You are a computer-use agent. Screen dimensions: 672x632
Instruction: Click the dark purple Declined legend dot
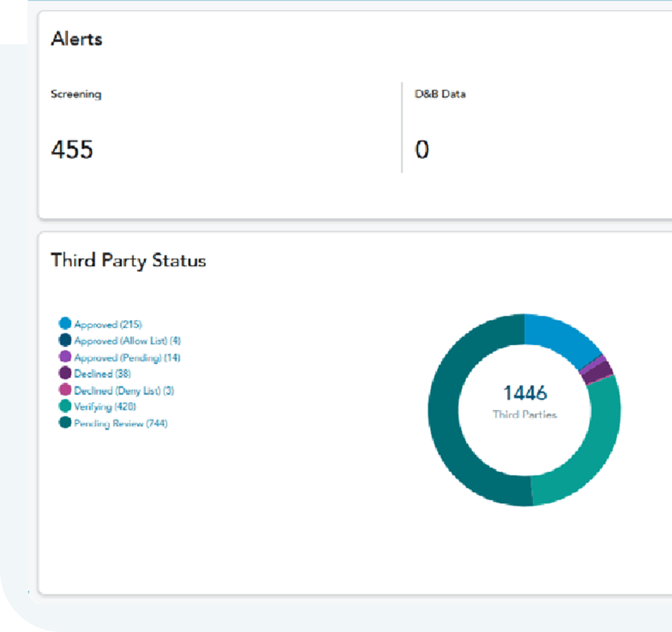65,373
